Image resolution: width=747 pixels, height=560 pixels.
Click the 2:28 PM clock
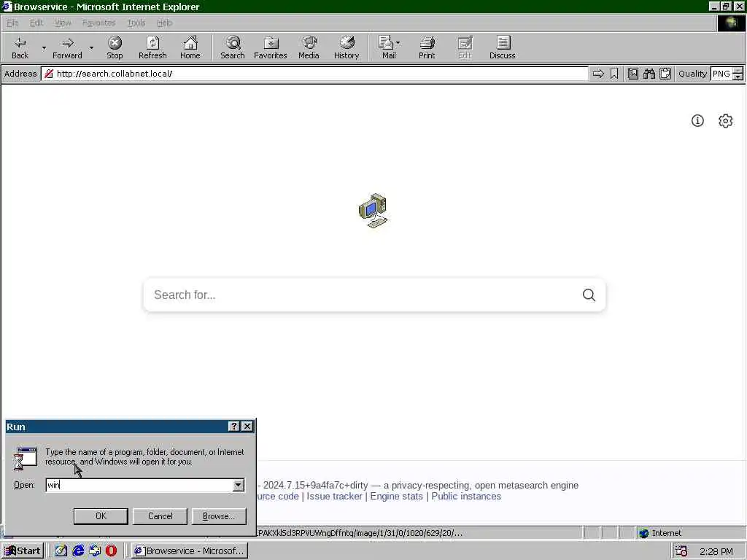[x=716, y=551]
